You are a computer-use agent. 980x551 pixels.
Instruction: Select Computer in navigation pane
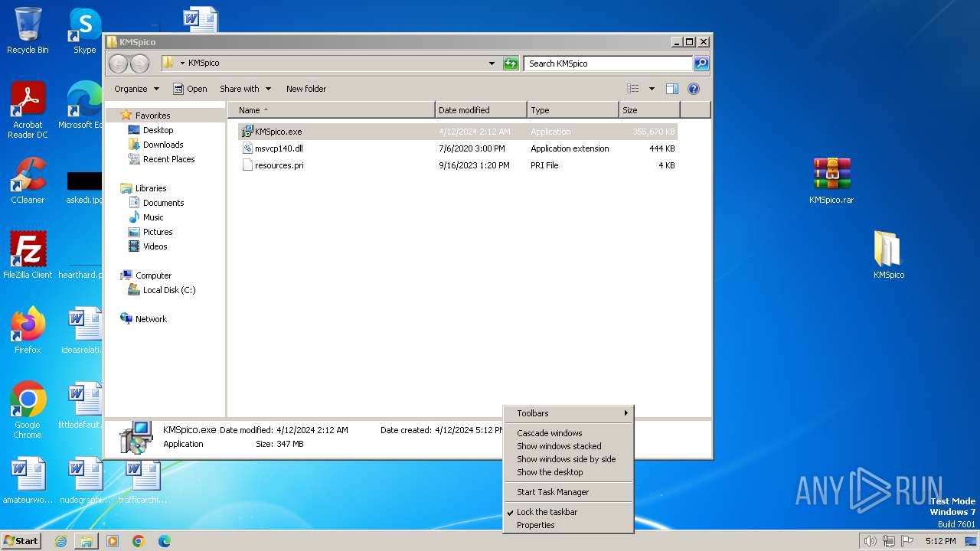[x=153, y=275]
